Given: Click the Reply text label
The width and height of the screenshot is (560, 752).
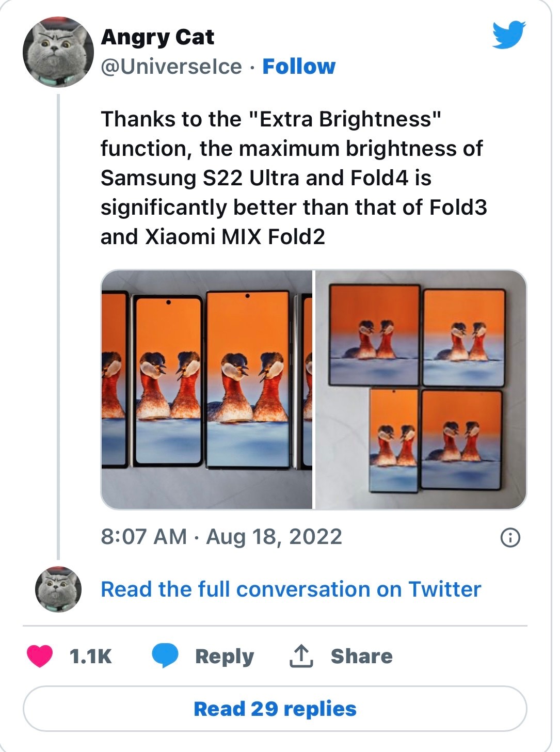Looking at the screenshot, I should [225, 656].
